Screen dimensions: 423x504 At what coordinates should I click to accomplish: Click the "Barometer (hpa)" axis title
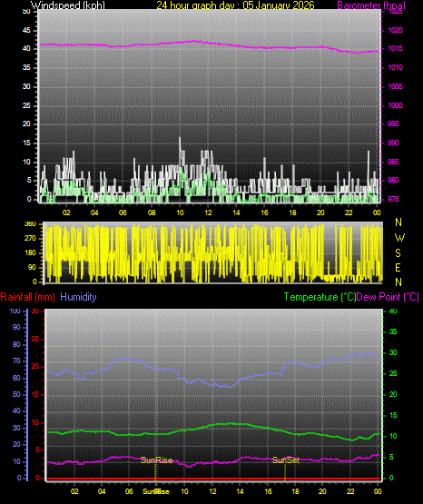371,5
